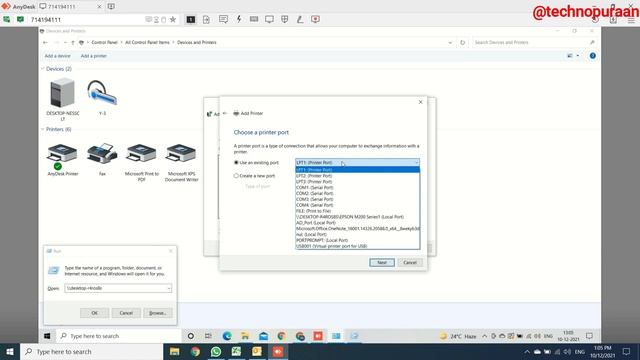Choose COM4: (Serial Port) from the list
This screenshot has width=640, height=360.
357,205
